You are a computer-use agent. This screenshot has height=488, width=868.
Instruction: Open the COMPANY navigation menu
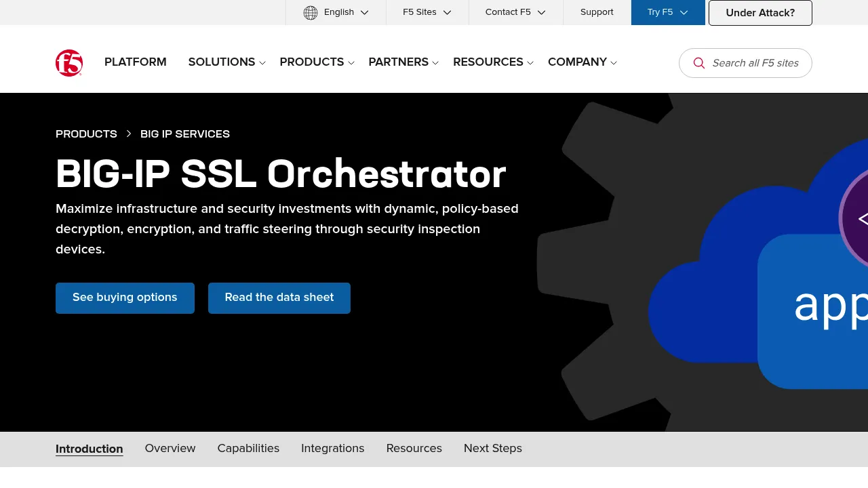[583, 62]
